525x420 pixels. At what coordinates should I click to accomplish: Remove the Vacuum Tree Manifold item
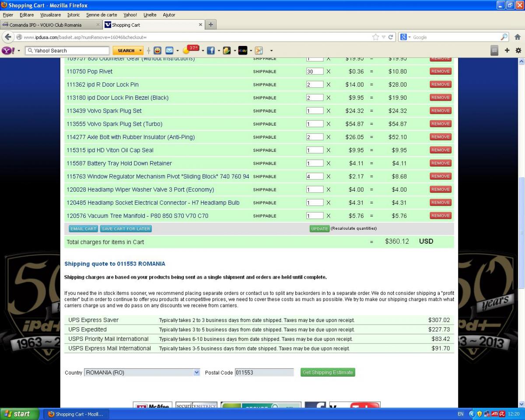[441, 216]
